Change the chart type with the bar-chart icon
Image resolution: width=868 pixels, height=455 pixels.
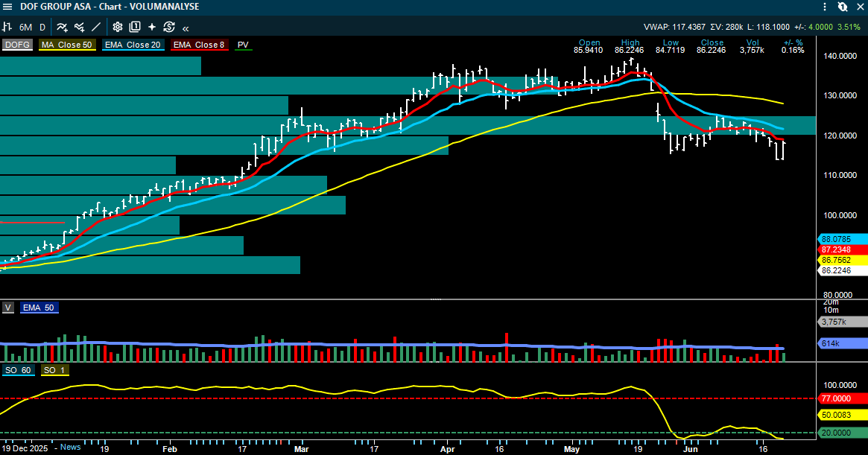[x=7, y=27]
